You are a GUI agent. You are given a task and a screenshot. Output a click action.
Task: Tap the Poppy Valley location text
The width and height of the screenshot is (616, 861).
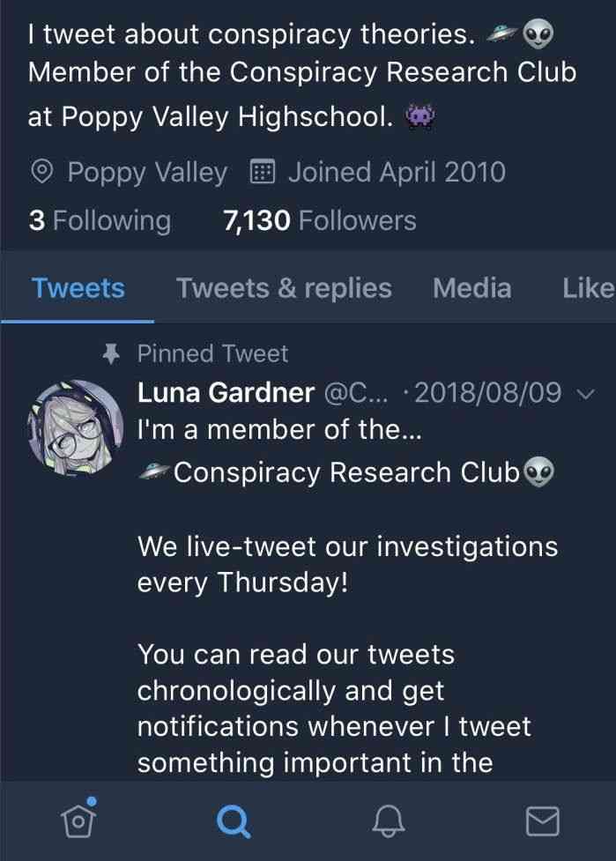(147, 172)
